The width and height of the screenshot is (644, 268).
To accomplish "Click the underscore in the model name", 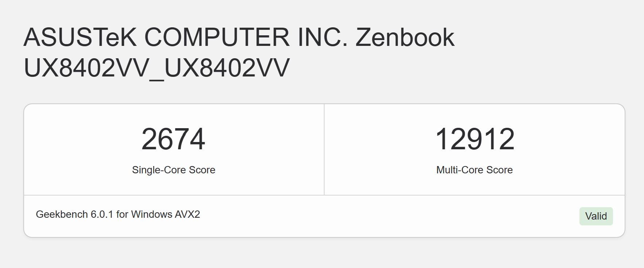I will [x=157, y=80].
